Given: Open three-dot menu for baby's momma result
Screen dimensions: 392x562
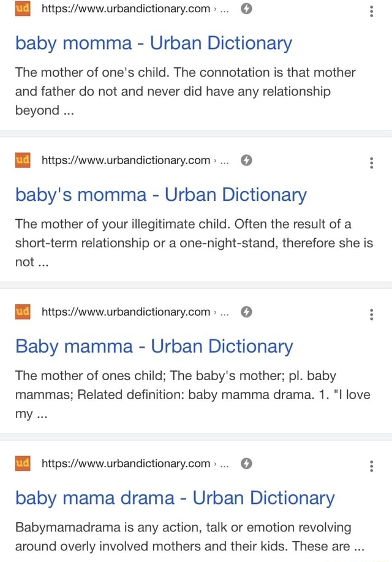Looking at the screenshot, I should click(372, 163).
